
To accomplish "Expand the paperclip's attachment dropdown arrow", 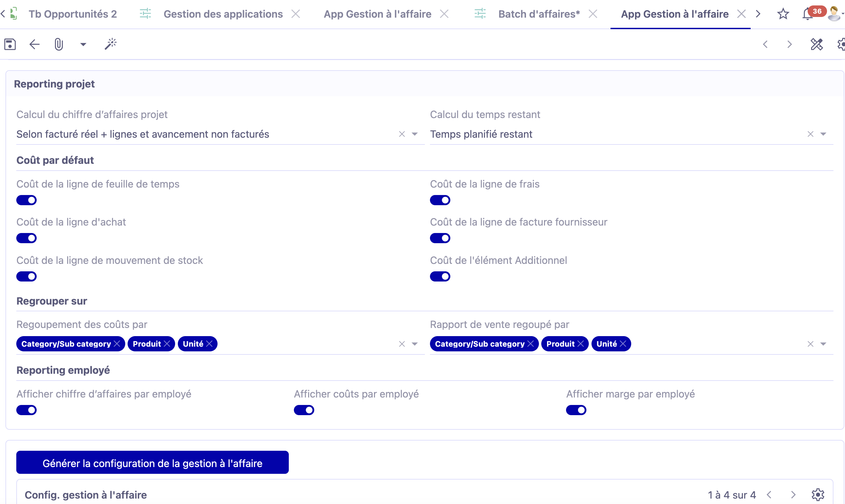I will coord(82,44).
